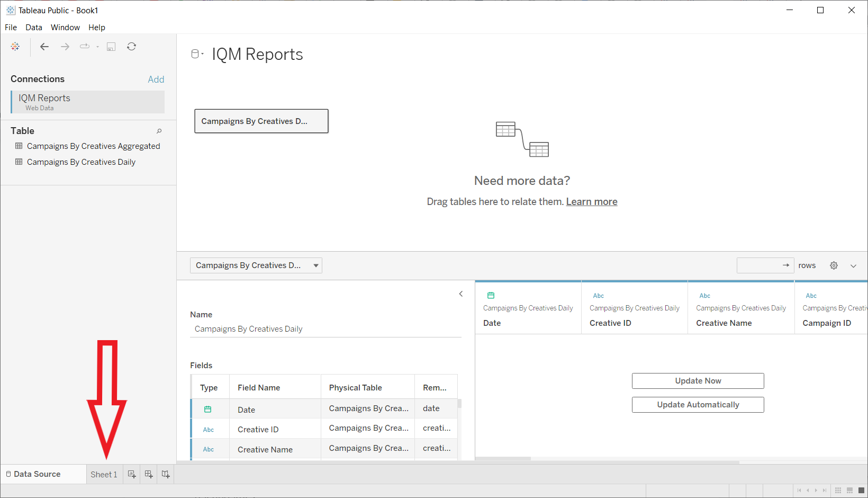Click the New Story icon
This screenshot has width=868, height=498.
click(x=166, y=474)
